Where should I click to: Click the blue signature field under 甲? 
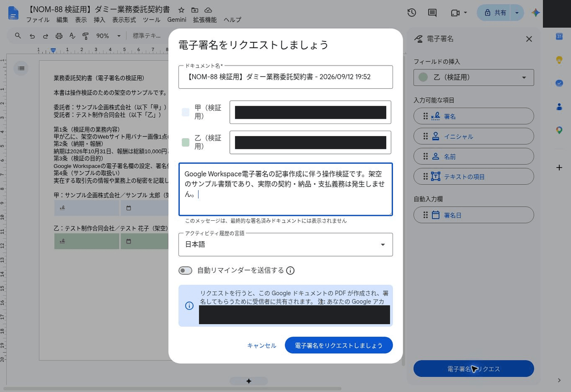[x=87, y=208]
